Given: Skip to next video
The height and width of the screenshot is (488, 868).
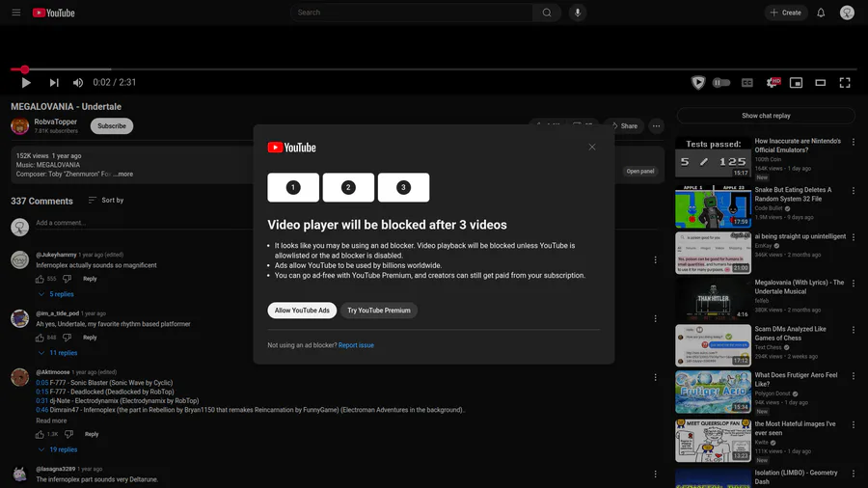Looking at the screenshot, I should click(54, 82).
